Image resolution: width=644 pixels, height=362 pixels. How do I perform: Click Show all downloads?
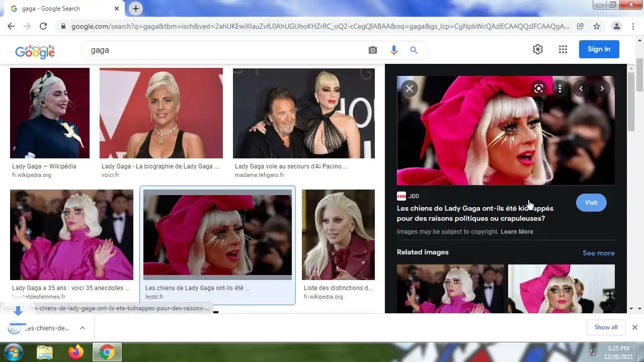click(606, 327)
